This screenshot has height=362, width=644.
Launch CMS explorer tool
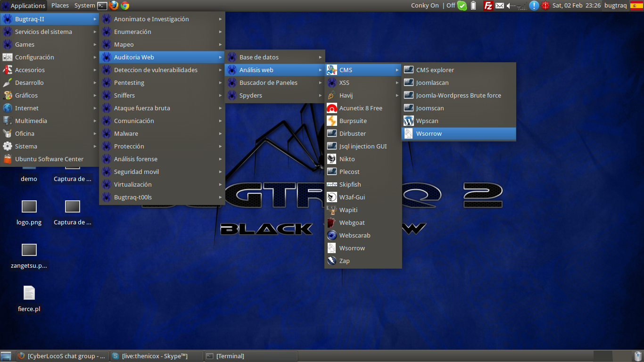(459, 70)
